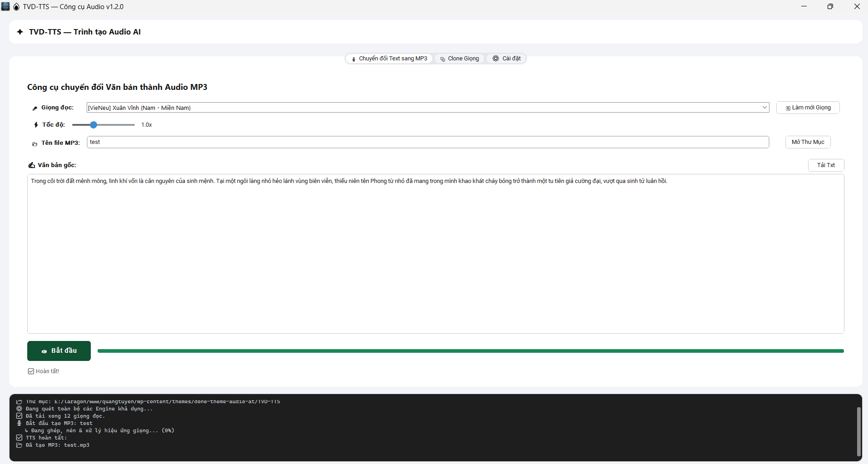Click the checkmark icon beside Hoàn tất
Image resolution: width=868 pixels, height=464 pixels.
pyautogui.click(x=31, y=371)
